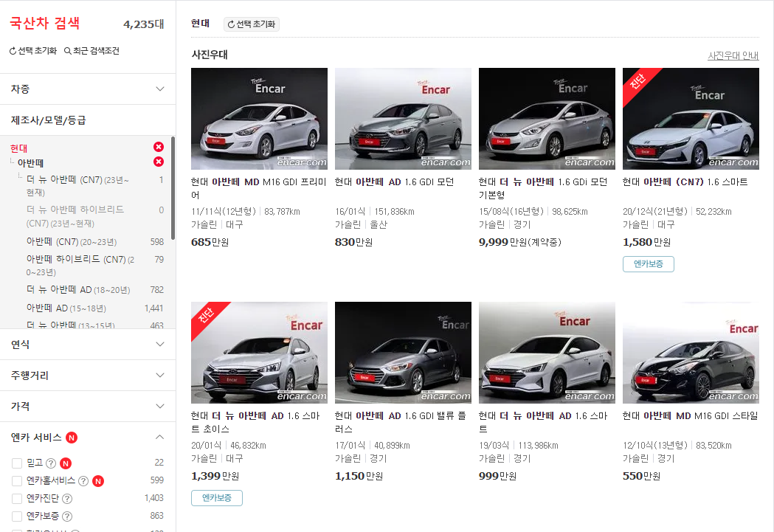Image resolution: width=774 pixels, height=532 pixels.
Task: Collapse the 엔카 서비스 section
Action: pos(88,438)
